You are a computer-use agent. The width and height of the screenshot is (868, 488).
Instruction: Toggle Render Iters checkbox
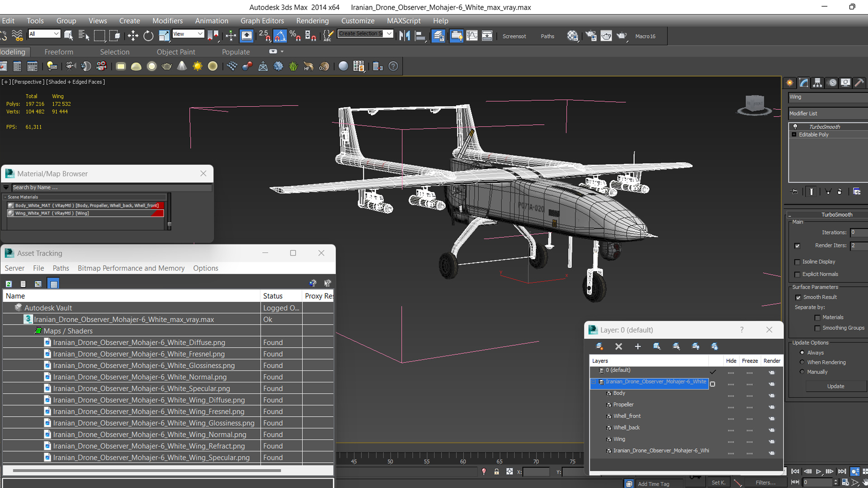(797, 246)
